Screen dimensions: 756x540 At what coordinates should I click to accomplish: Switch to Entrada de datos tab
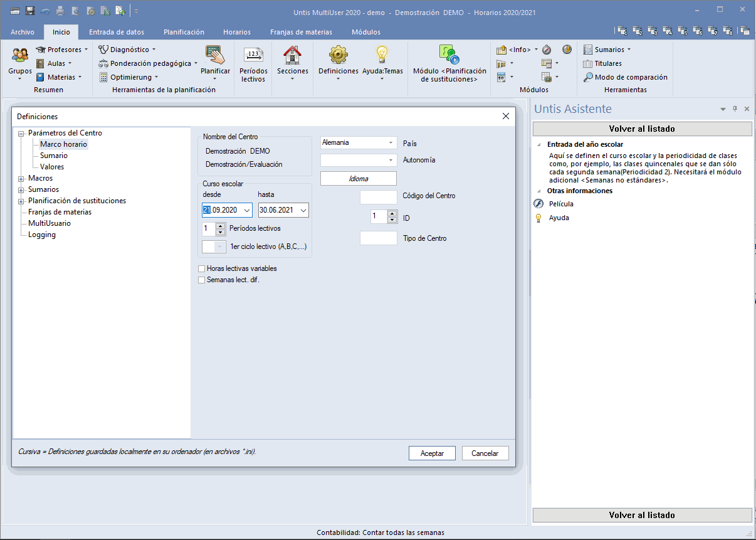[117, 32]
